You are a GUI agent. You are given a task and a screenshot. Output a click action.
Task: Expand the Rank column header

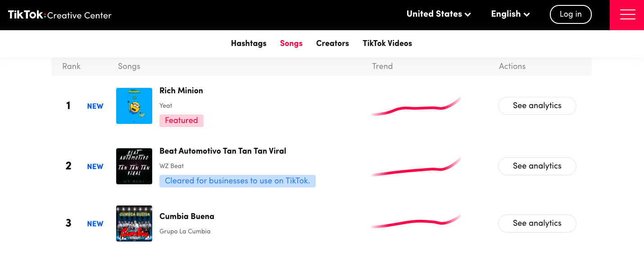[x=71, y=66]
